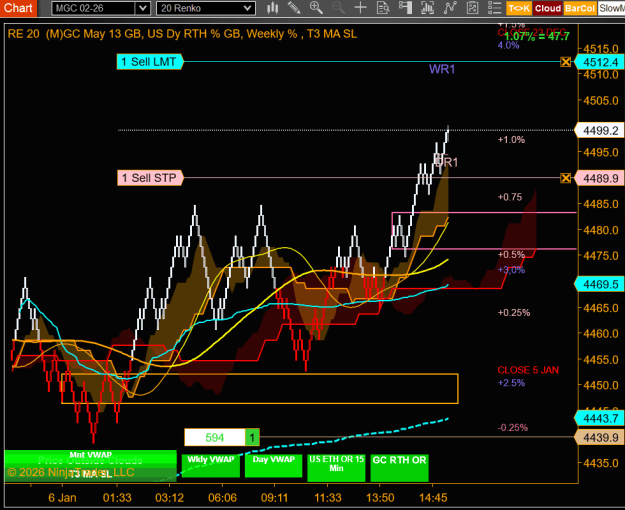Open the data box document icon

coord(383,8)
